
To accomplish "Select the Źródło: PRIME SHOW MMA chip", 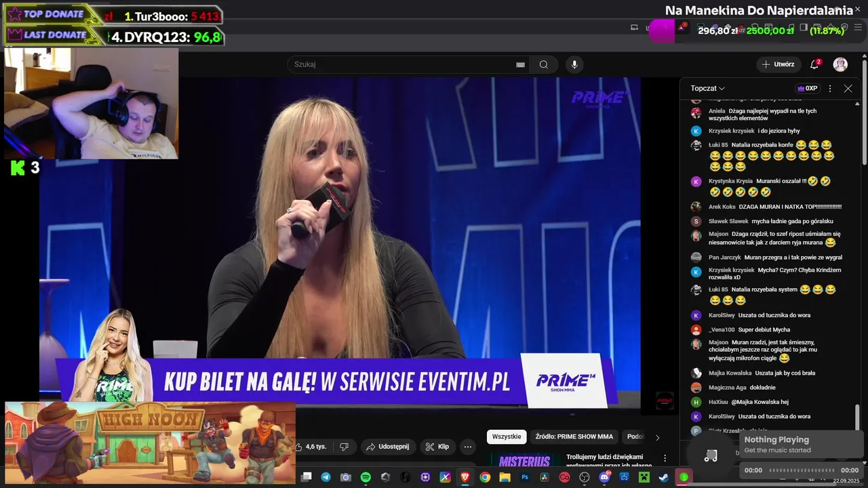I will tap(574, 436).
